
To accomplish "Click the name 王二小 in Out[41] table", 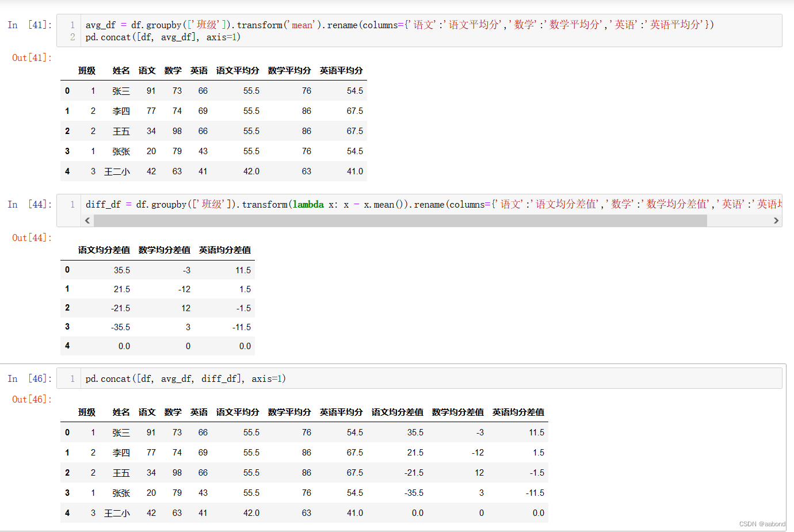I will (x=117, y=171).
